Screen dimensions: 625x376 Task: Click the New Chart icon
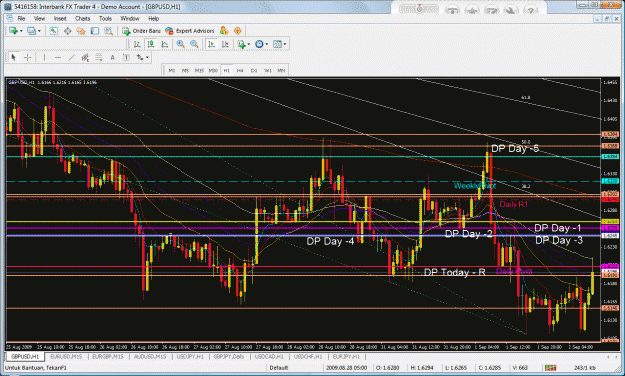click(13, 31)
